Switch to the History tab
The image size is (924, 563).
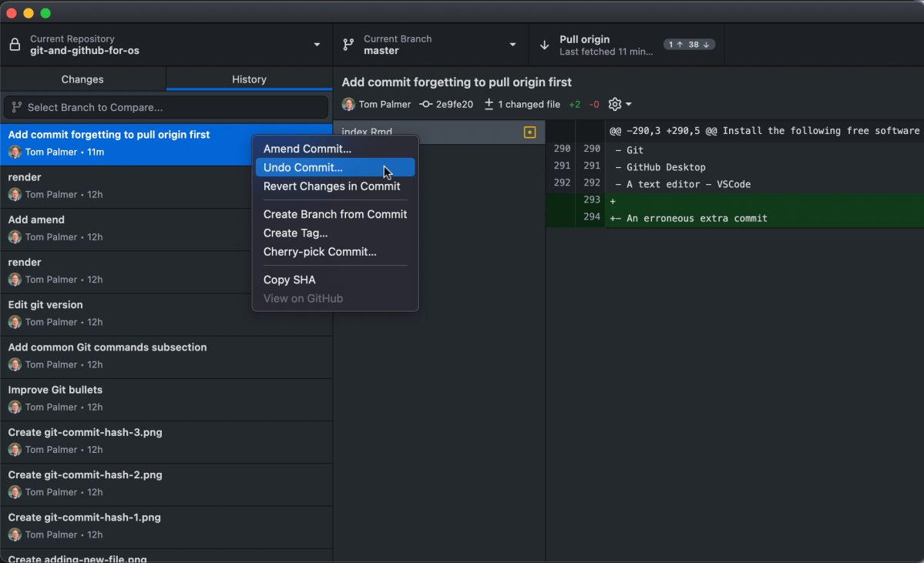pyautogui.click(x=249, y=79)
